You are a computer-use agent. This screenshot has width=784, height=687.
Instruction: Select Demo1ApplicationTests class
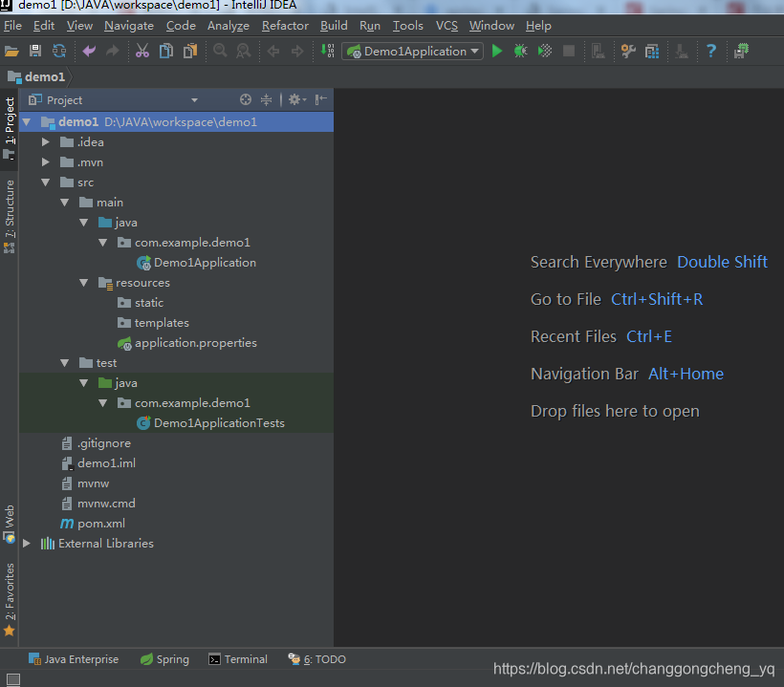click(219, 423)
